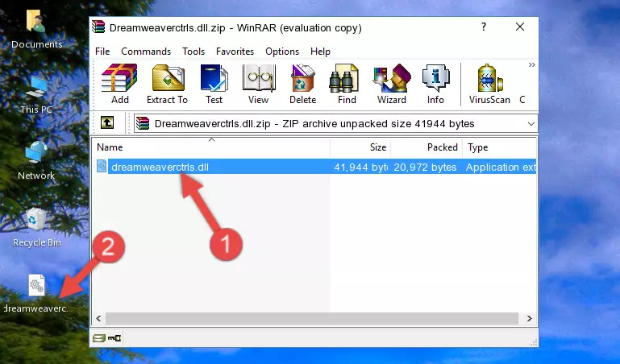Image resolution: width=620 pixels, height=364 pixels.
Task: Click the WinRAR title bar help question mark
Action: click(484, 27)
